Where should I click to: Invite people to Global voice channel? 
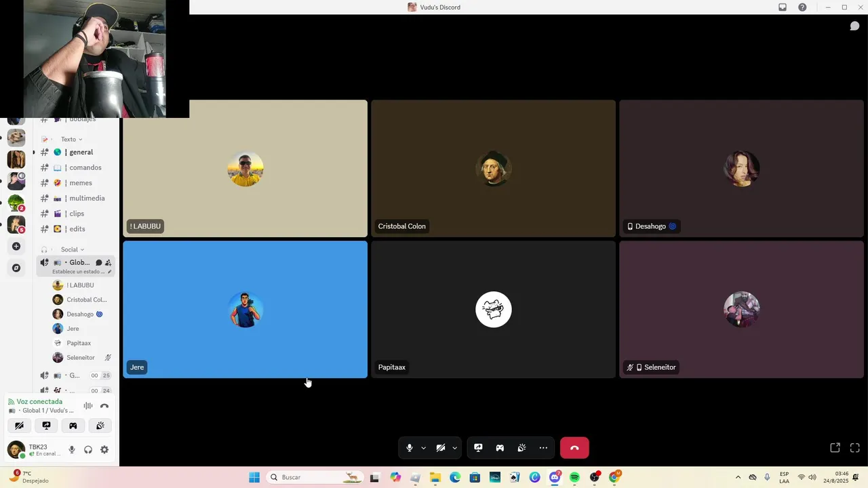(x=108, y=263)
